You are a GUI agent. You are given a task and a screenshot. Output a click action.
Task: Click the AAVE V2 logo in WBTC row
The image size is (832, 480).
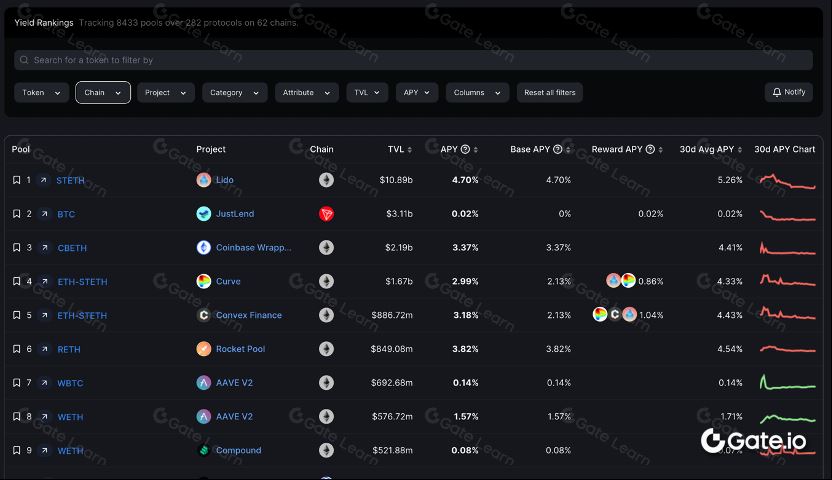click(x=204, y=382)
